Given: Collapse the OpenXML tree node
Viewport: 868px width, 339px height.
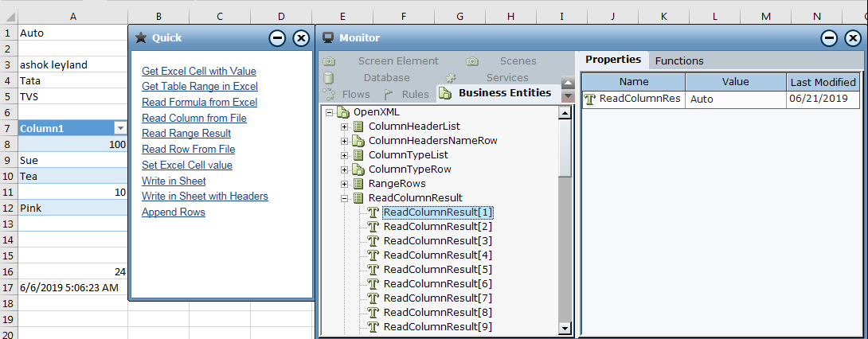Looking at the screenshot, I should pyautogui.click(x=328, y=112).
